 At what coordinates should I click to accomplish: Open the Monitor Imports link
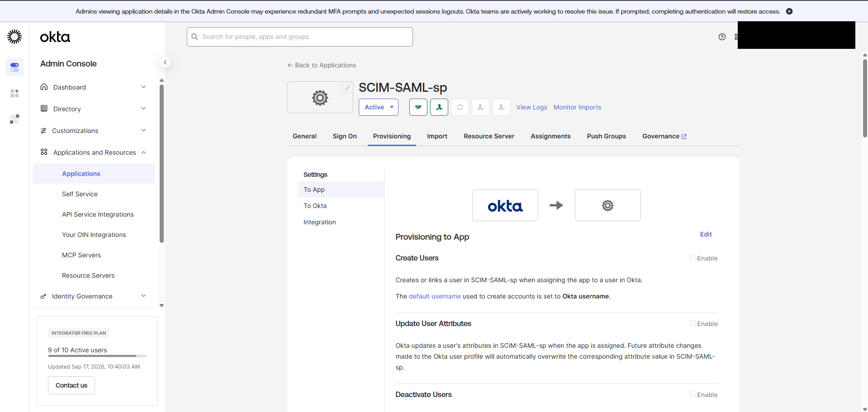577,107
